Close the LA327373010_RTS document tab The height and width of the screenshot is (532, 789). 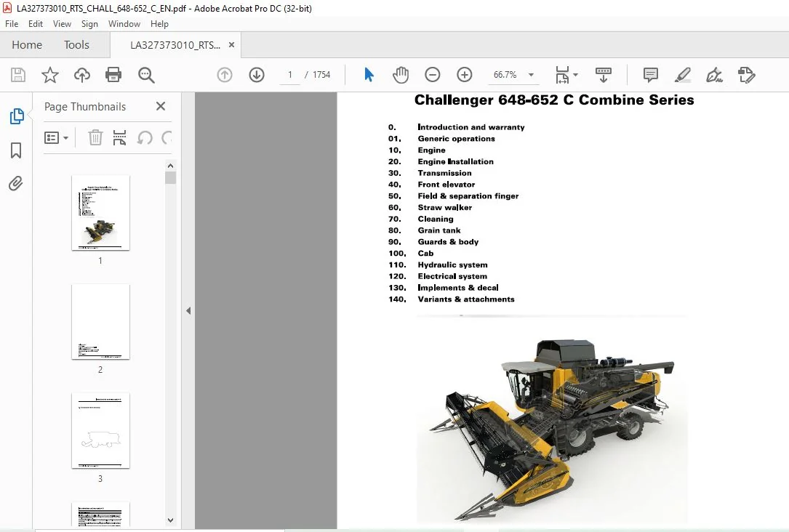(x=231, y=45)
